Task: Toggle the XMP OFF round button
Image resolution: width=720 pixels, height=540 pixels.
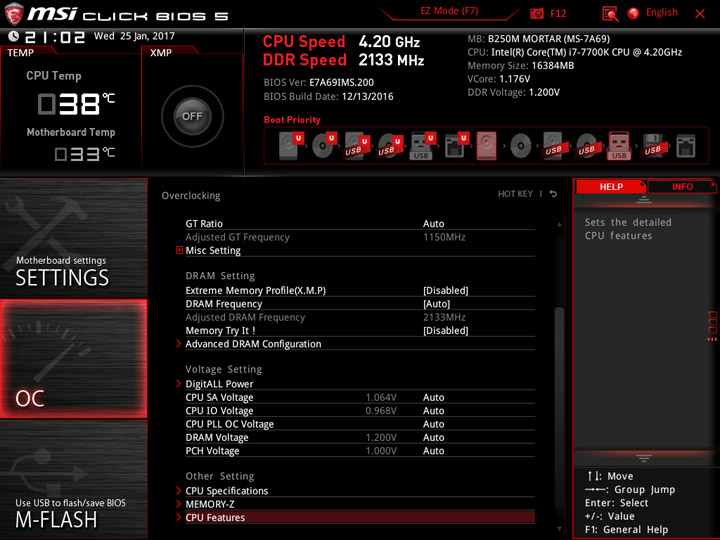Action: click(x=192, y=116)
